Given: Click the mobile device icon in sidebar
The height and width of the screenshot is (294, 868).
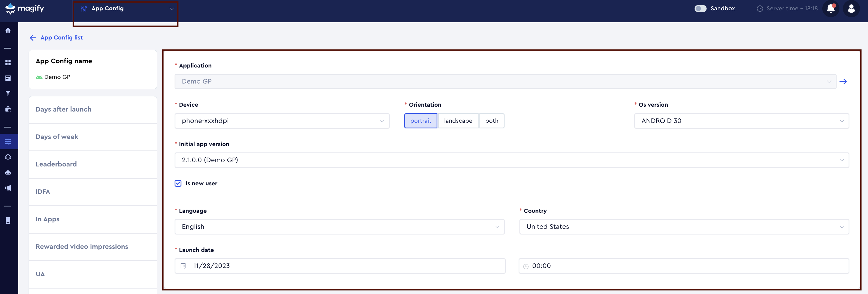Looking at the screenshot, I should click(8, 220).
